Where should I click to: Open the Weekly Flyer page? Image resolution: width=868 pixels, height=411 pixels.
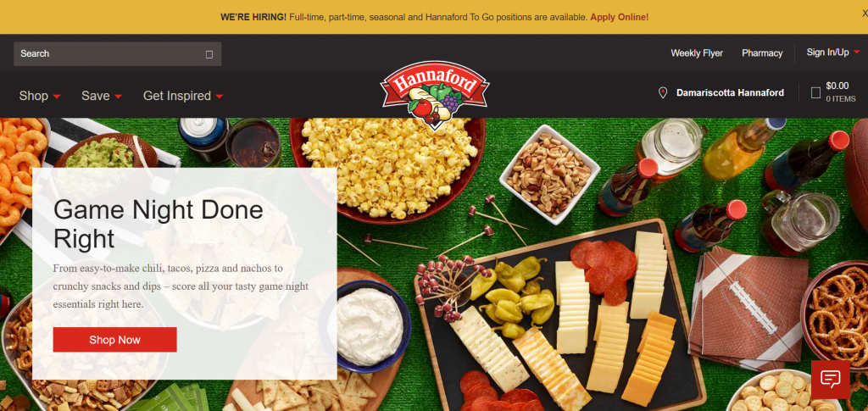(697, 53)
